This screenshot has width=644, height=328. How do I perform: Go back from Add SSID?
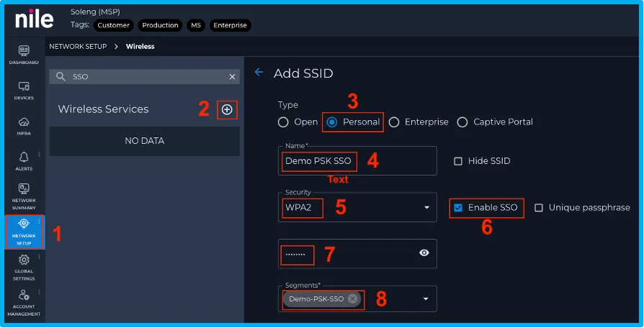(259, 73)
